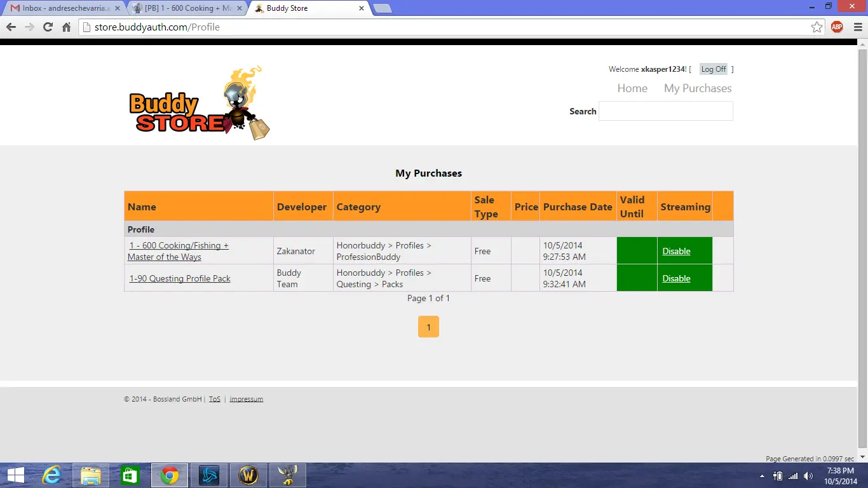Click the address bar URL
The width and height of the screenshot is (868, 488).
[x=157, y=27]
